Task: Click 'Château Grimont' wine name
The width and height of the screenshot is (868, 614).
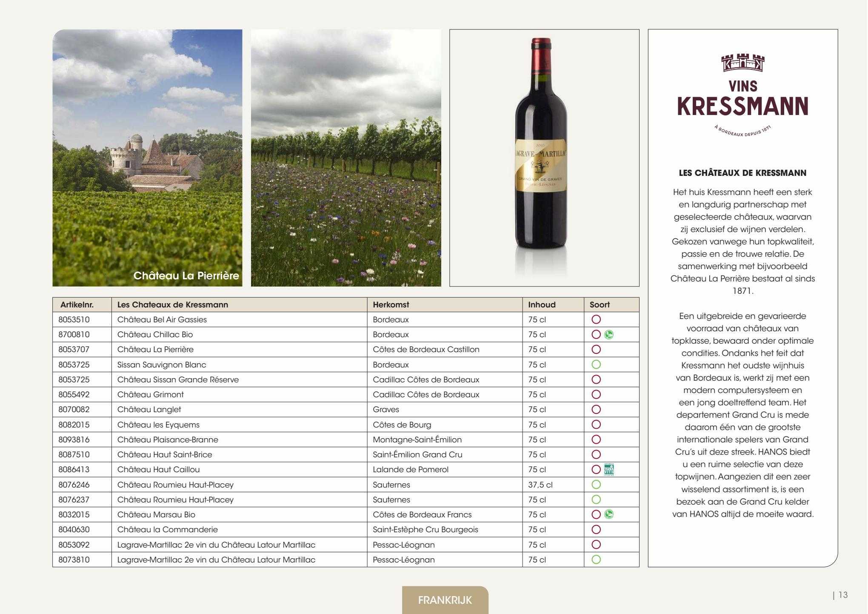Action: 151,395
